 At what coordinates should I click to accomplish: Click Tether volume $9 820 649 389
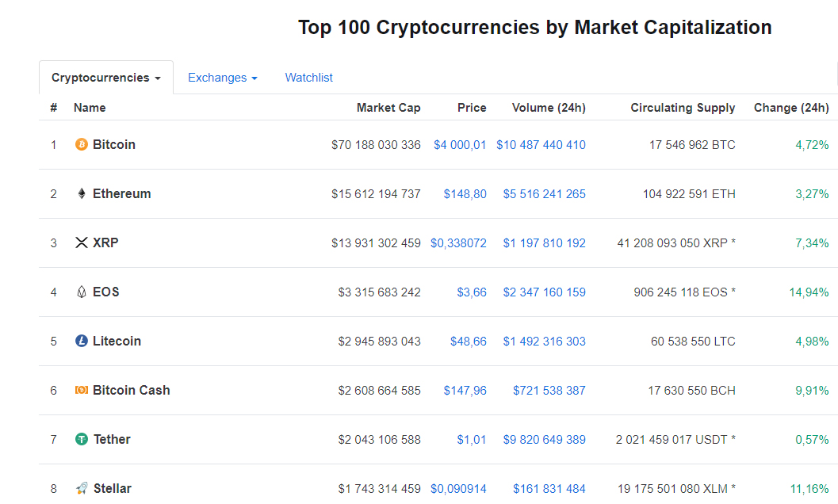[x=544, y=440]
